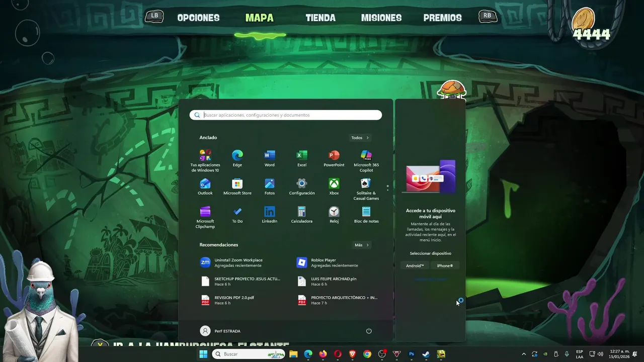Click the Windows Start button
The image size is (644, 362).
click(203, 354)
